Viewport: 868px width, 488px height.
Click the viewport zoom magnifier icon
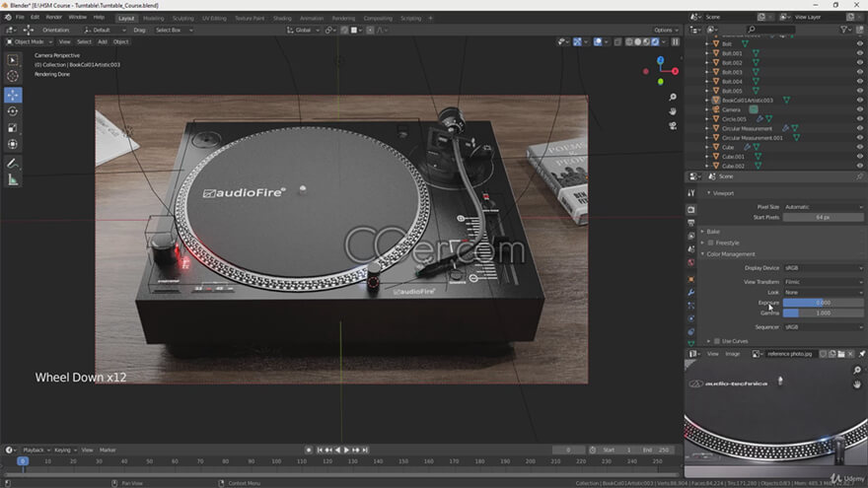pyautogui.click(x=673, y=98)
